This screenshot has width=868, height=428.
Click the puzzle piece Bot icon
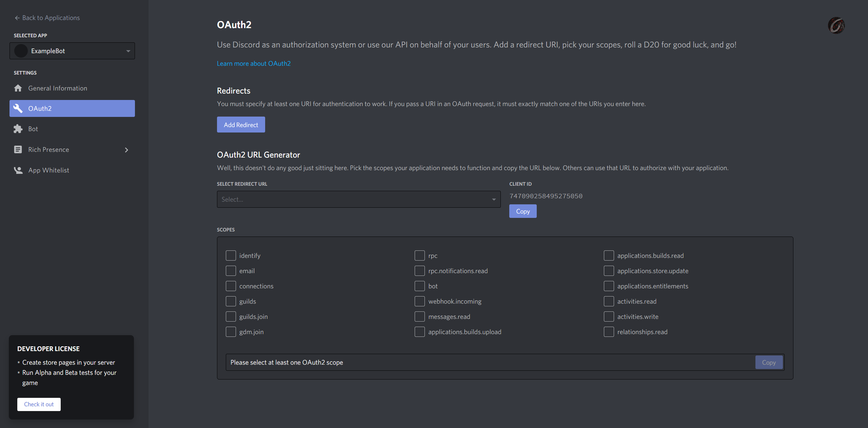coord(18,129)
